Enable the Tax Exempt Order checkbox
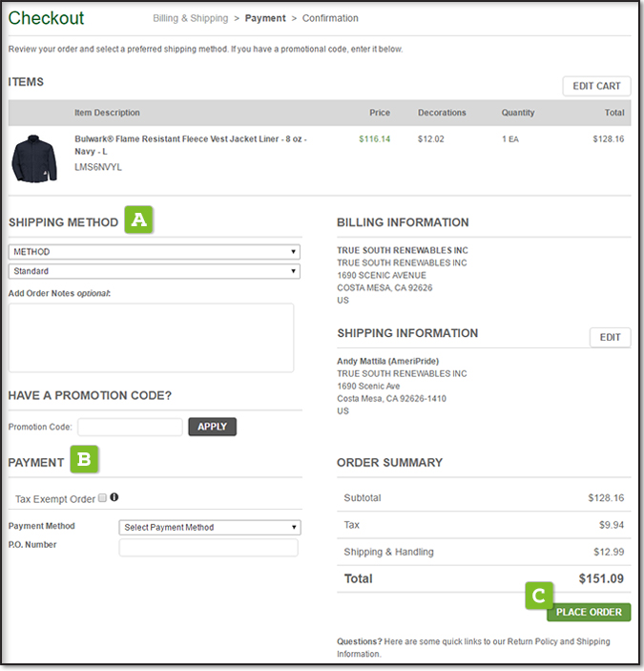 click(102, 498)
